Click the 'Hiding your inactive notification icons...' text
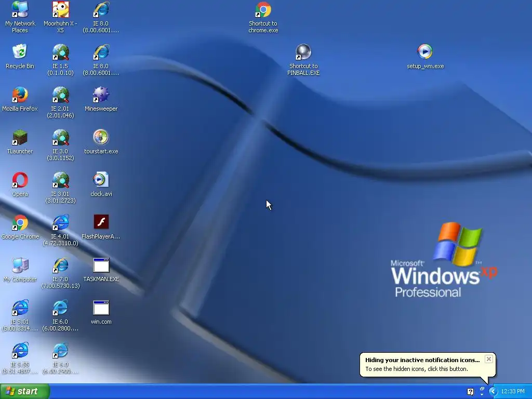 pyautogui.click(x=422, y=360)
